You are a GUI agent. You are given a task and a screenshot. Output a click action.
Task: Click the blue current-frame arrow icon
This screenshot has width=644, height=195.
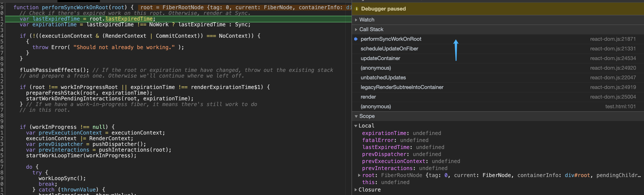(x=356, y=39)
